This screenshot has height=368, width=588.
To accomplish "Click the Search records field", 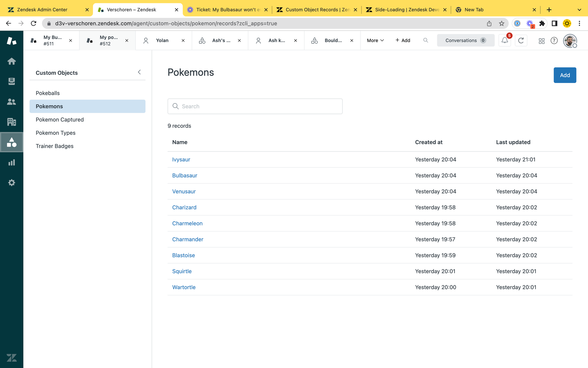I will tap(255, 106).
